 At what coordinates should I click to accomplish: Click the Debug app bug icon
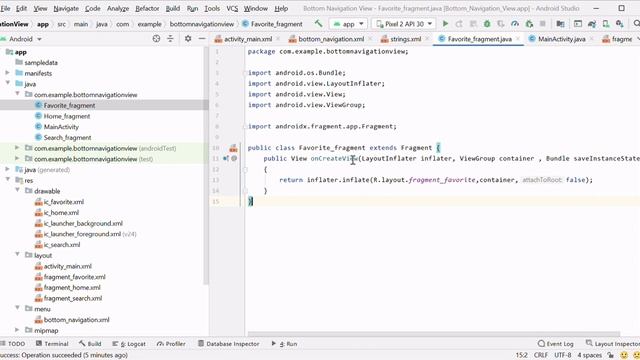point(487,24)
